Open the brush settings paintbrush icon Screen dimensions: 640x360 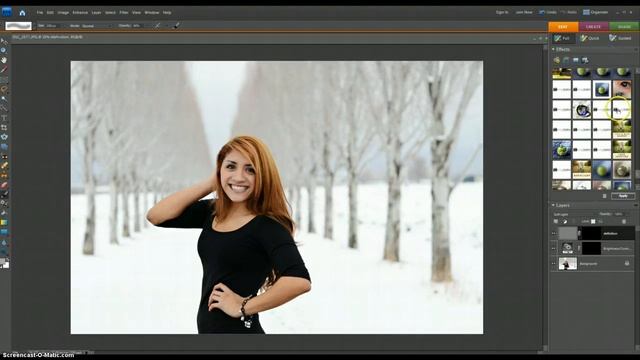(176, 25)
